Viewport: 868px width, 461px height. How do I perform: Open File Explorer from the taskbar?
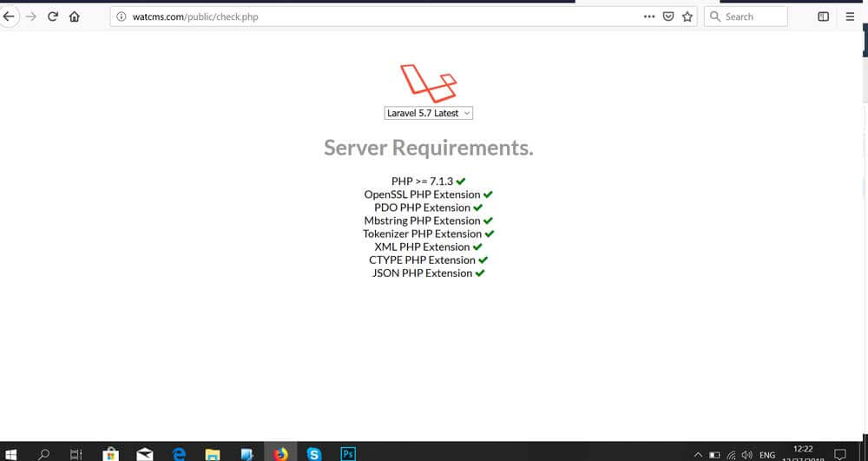pyautogui.click(x=213, y=454)
